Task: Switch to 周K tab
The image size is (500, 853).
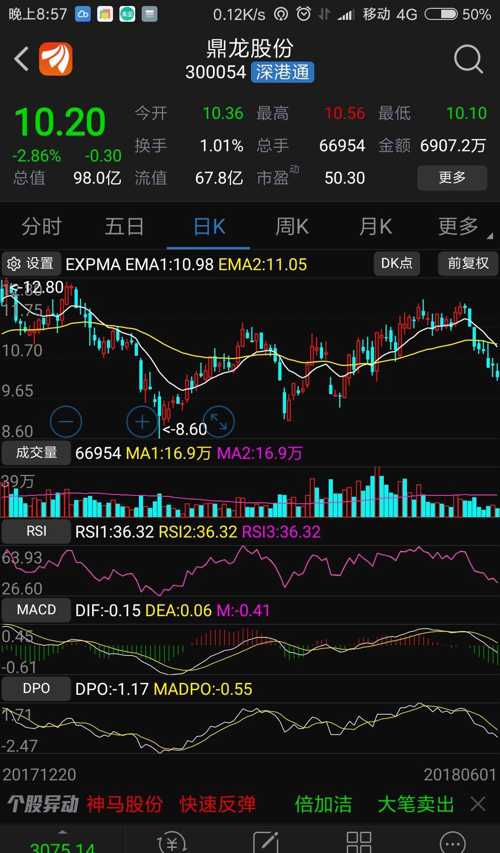Action: coord(292,226)
